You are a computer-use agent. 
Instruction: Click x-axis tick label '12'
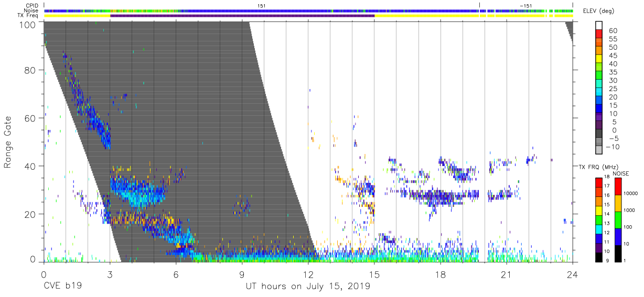(308, 274)
